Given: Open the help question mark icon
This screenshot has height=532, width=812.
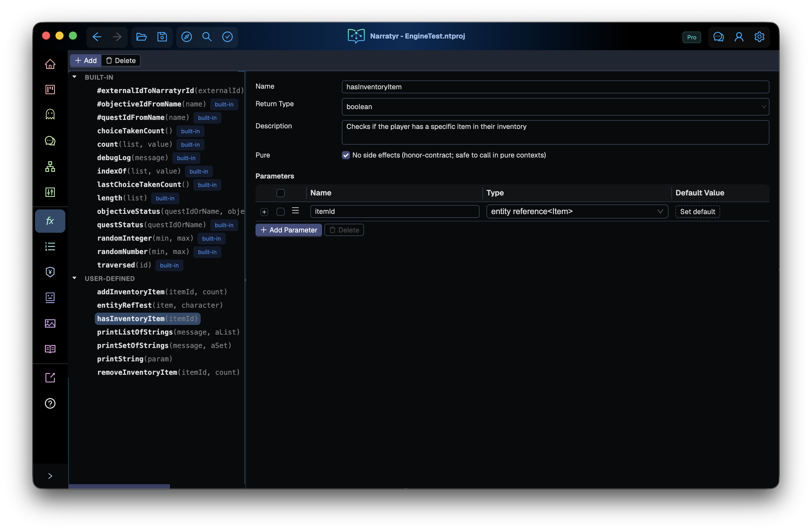Looking at the screenshot, I should point(50,403).
